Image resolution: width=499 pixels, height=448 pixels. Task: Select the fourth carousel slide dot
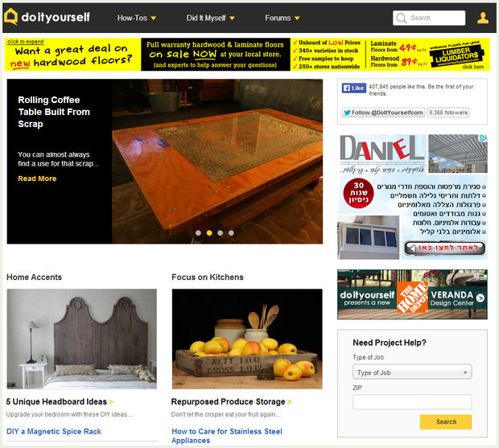click(x=231, y=232)
